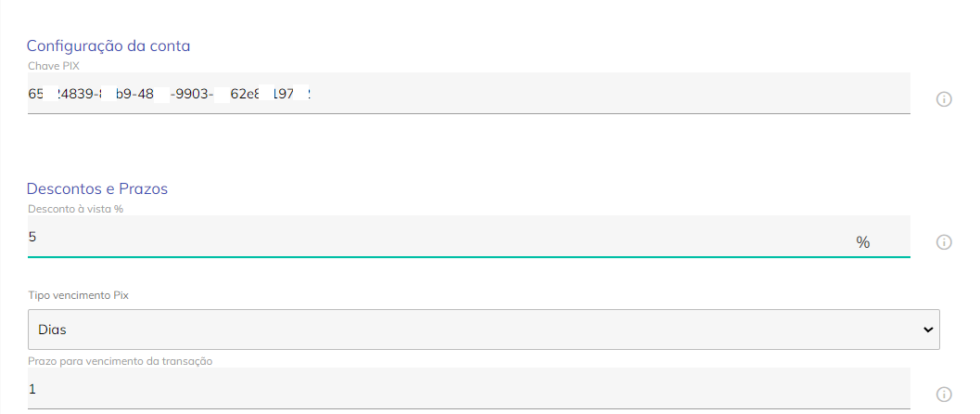Click the value 5 in the discount field
The height and width of the screenshot is (414, 980).
coord(32,237)
